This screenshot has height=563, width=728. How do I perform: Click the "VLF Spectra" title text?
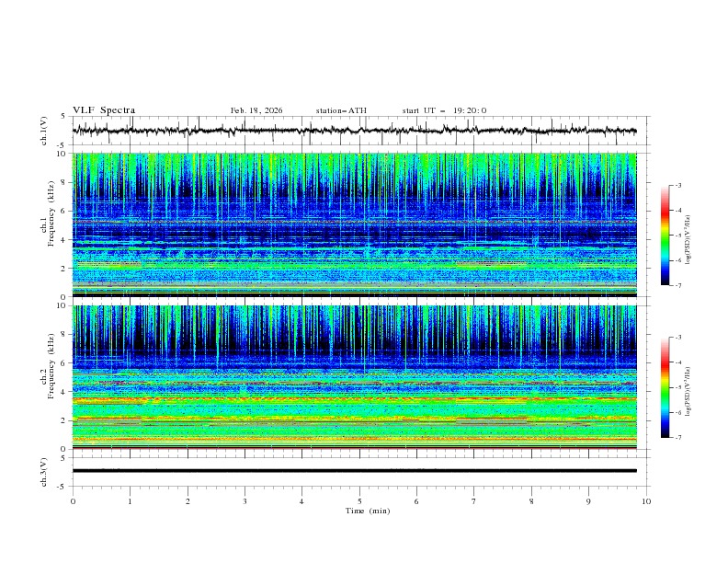(104, 110)
